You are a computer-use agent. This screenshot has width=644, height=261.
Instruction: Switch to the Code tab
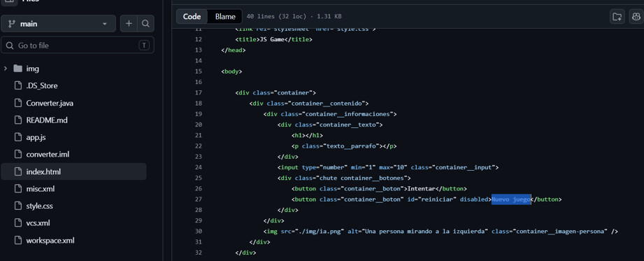click(192, 16)
